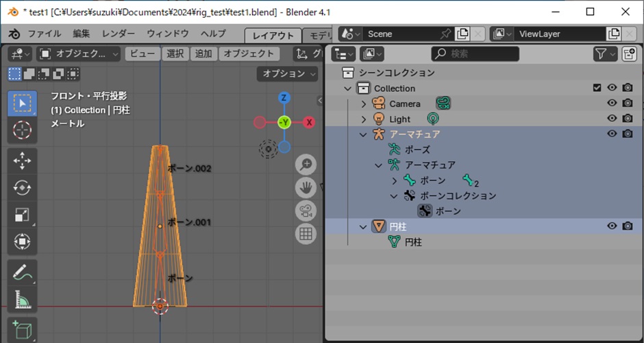Select the Move tool in toolbar
The image size is (644, 343).
click(22, 161)
